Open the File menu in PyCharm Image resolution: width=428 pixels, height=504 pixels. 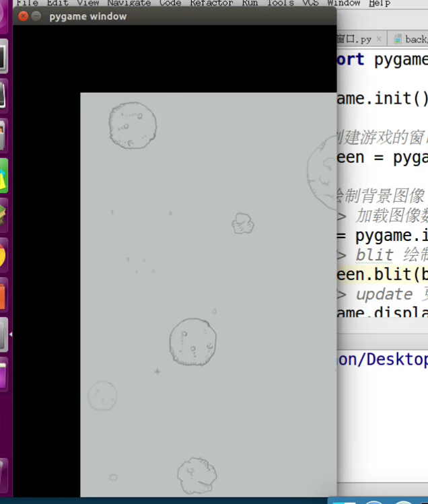point(27,3)
